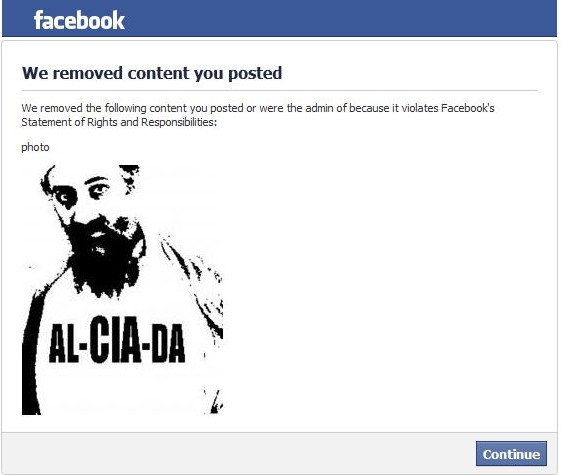This screenshot has width=562, height=475.
Task: Click the "photo" label above the image
Action: (35, 147)
